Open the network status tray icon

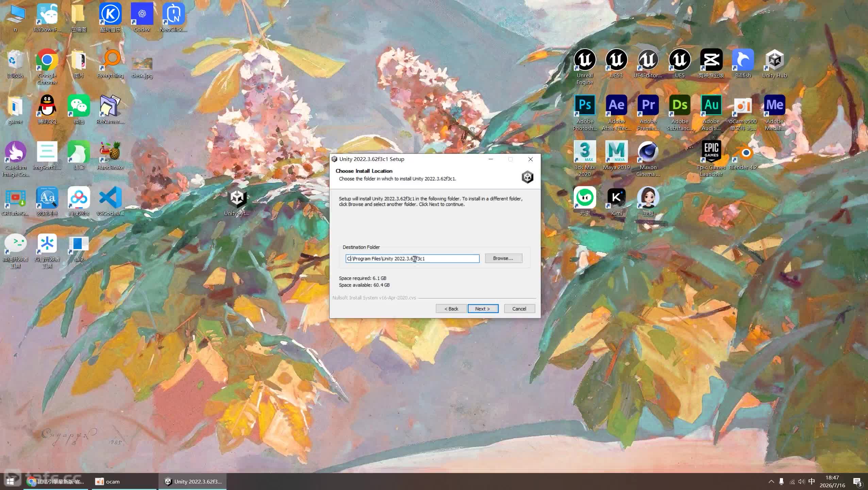[x=792, y=481]
